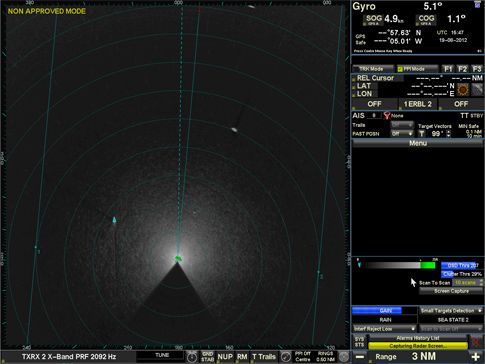Adjust the Target Vectors time stepper arrows
Image resolution: width=485 pixels, height=364 pixels.
pyautogui.click(x=448, y=134)
